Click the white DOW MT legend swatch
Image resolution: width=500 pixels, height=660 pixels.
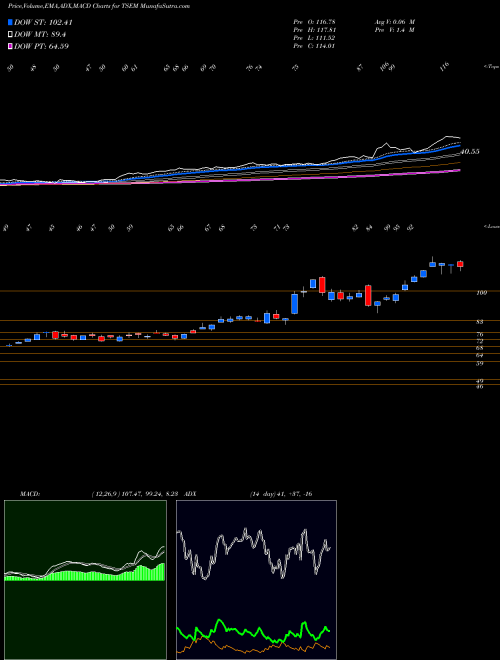[11, 35]
